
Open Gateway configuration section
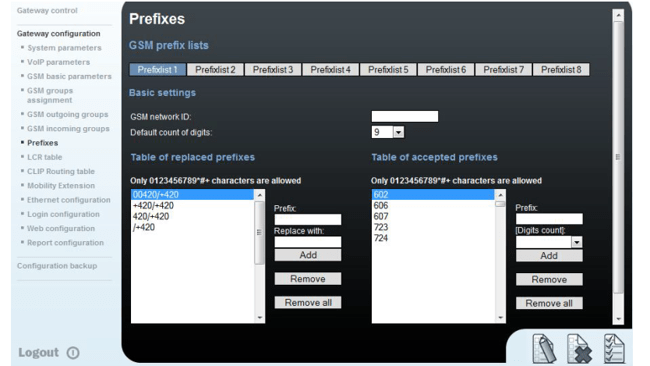tap(58, 33)
